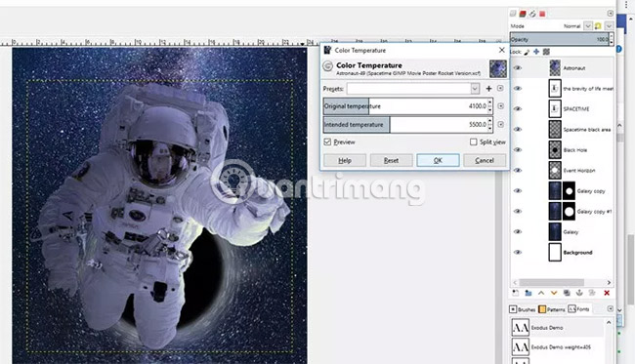Image resolution: width=635 pixels, height=364 pixels.
Task: Toggle the Black Hole layer eye icon
Action: [518, 149]
